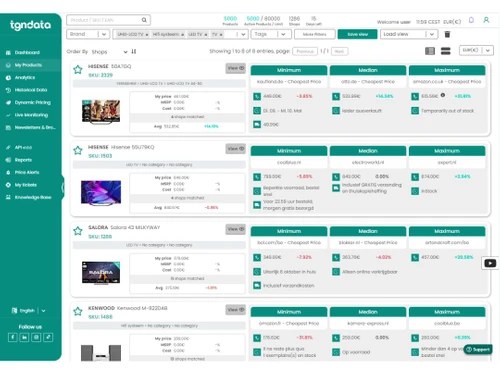Open the Salora TV product thumbnail
This screenshot has height=375, width=500.
click(x=101, y=273)
